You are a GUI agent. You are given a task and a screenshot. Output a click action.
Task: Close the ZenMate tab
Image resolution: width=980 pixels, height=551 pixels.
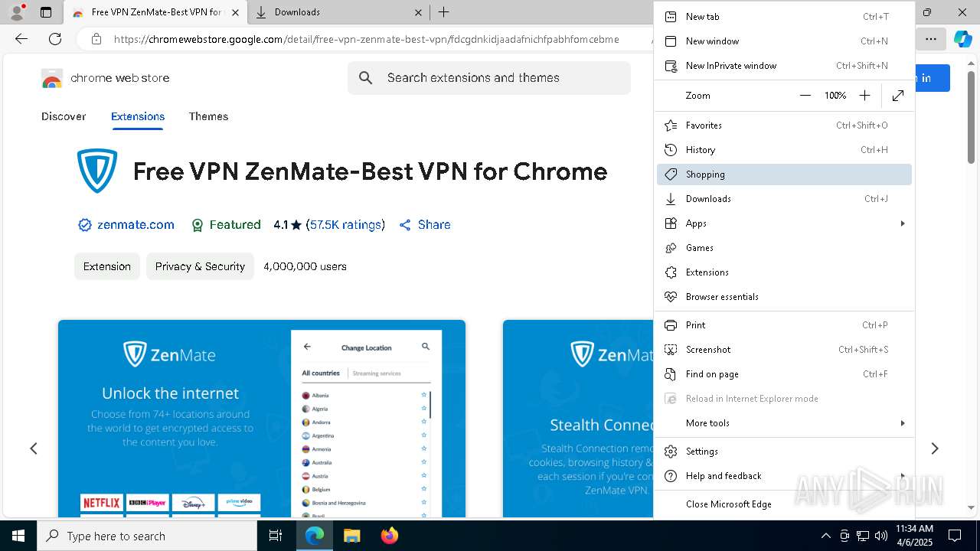[x=235, y=12]
